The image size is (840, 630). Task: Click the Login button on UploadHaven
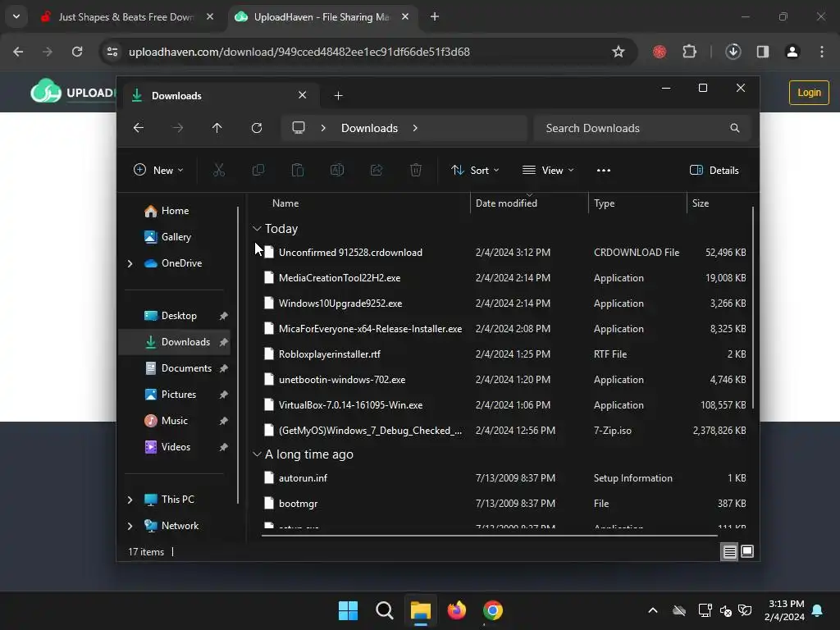click(x=808, y=93)
